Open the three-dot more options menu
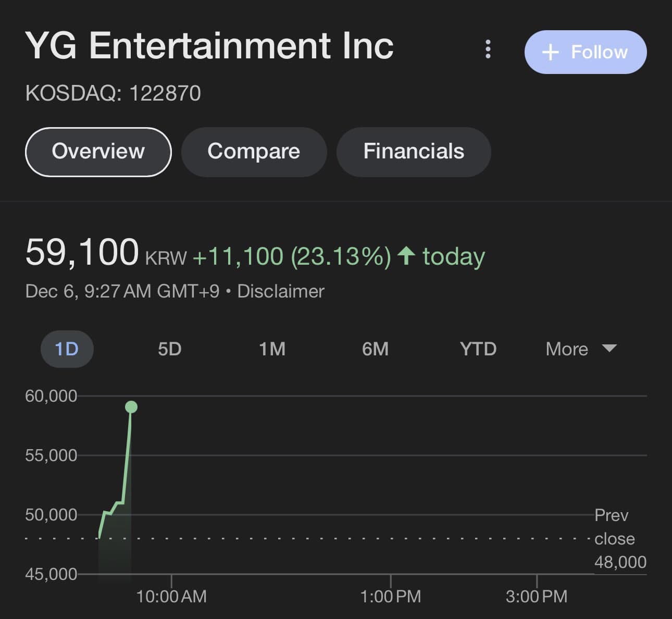This screenshot has height=619, width=672. click(488, 49)
